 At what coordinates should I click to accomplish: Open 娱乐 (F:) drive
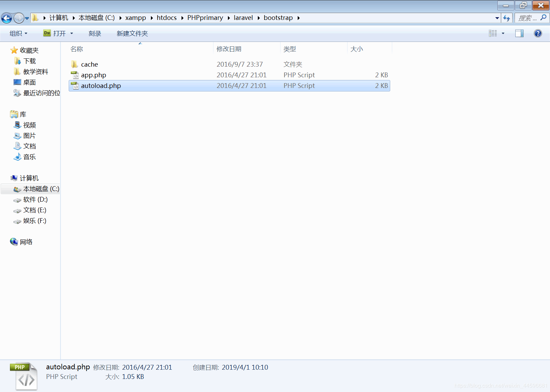click(x=35, y=221)
